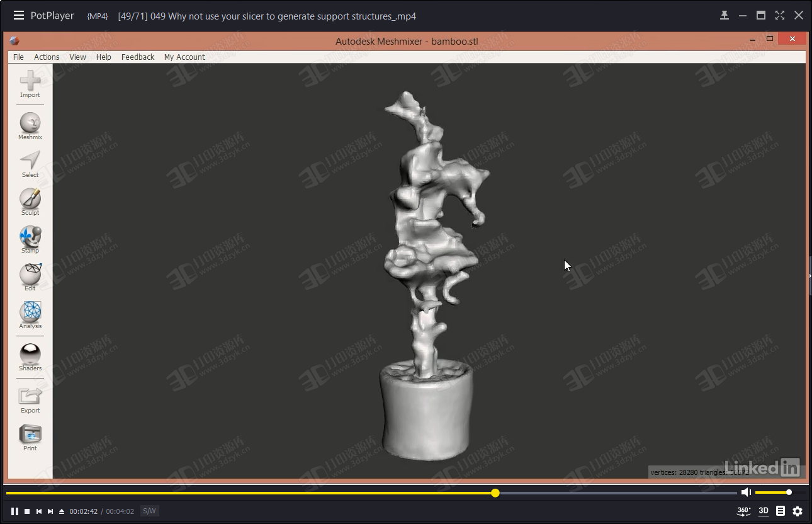Open PotPlayer settings gear

tap(798, 511)
